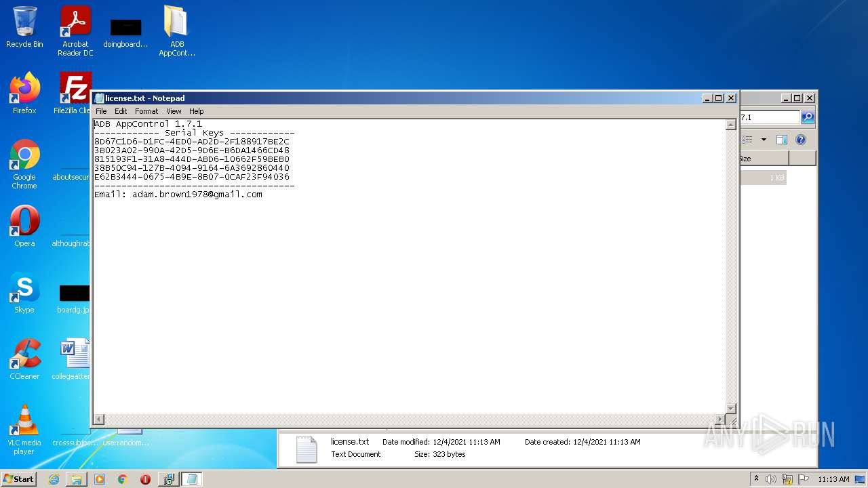Click serial key 815193F1-31A8-444D-ABD6-10662F59BEB0

[x=192, y=159]
